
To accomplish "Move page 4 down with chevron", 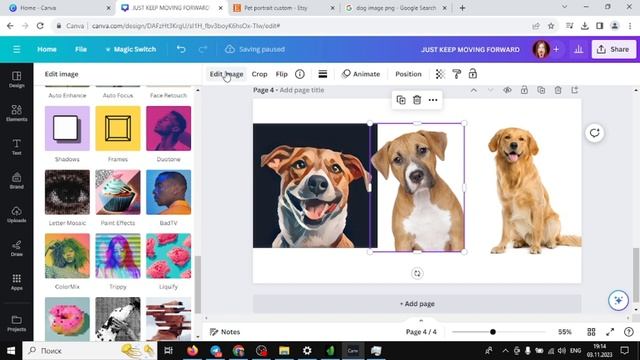I will pos(491,90).
